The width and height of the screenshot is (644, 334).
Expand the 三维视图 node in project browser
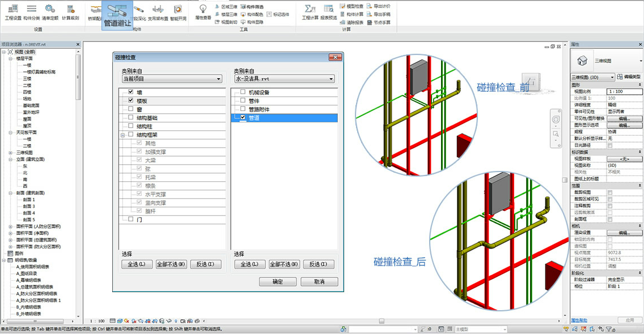click(x=11, y=153)
